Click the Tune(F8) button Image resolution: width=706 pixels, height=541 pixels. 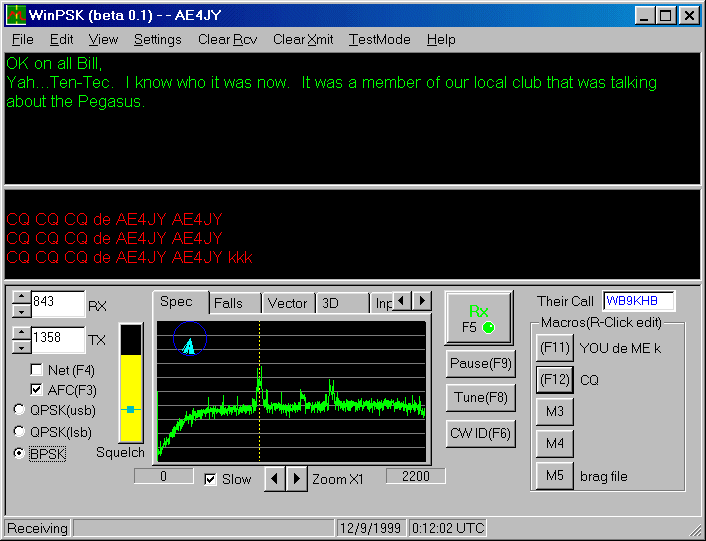pyautogui.click(x=480, y=397)
